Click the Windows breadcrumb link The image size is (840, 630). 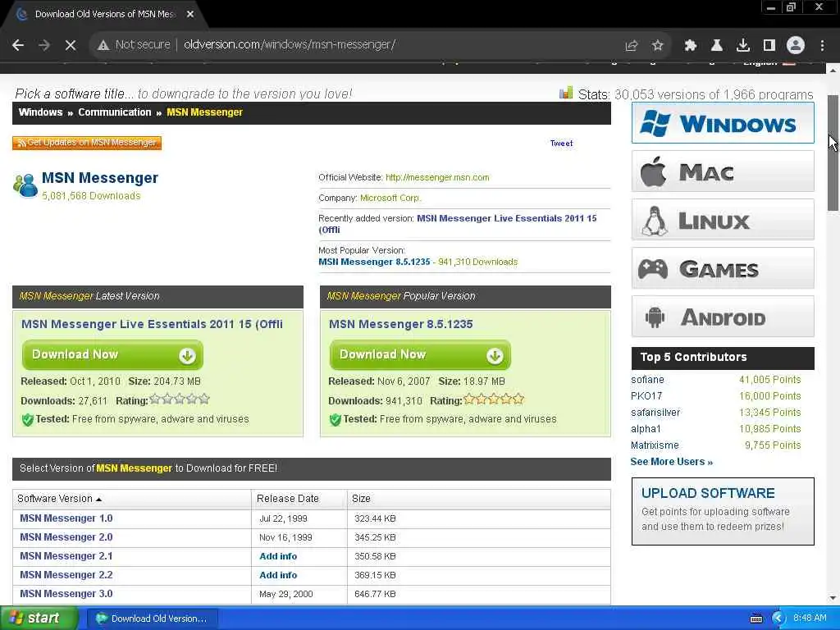pyautogui.click(x=40, y=112)
